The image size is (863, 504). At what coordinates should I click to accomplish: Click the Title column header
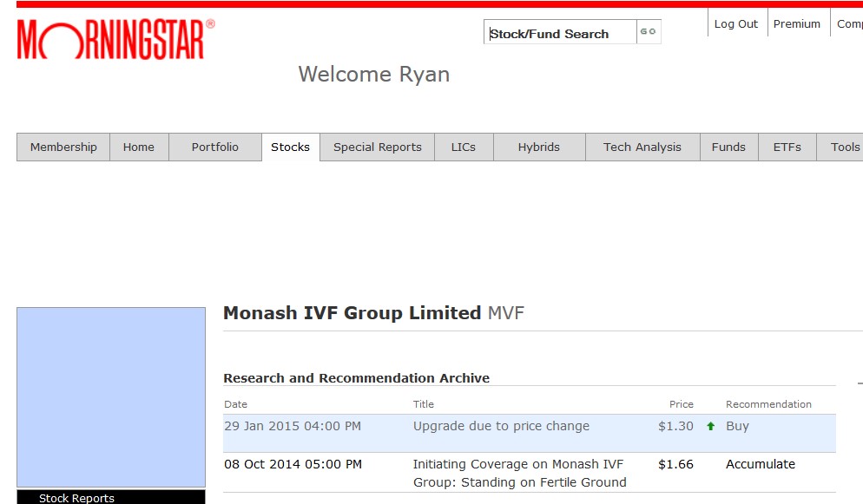pos(423,404)
